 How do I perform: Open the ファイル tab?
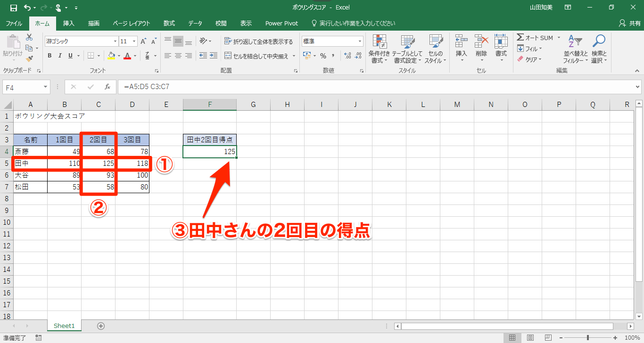click(14, 23)
